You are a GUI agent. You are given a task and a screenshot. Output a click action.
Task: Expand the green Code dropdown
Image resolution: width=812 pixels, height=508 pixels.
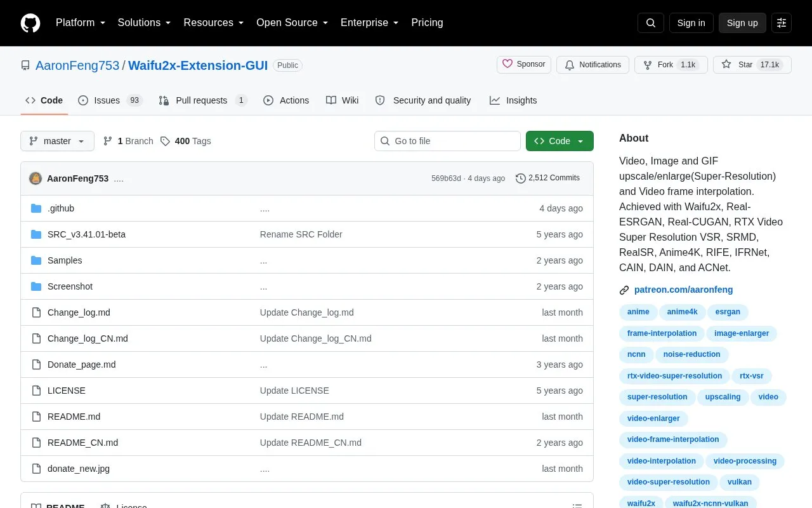[x=560, y=141]
